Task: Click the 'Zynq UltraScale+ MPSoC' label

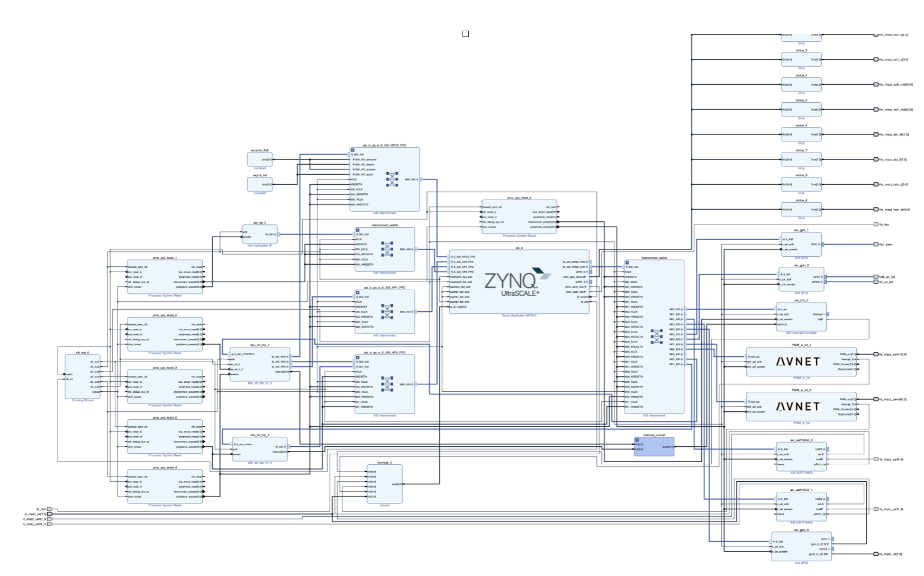Action: coord(519,316)
